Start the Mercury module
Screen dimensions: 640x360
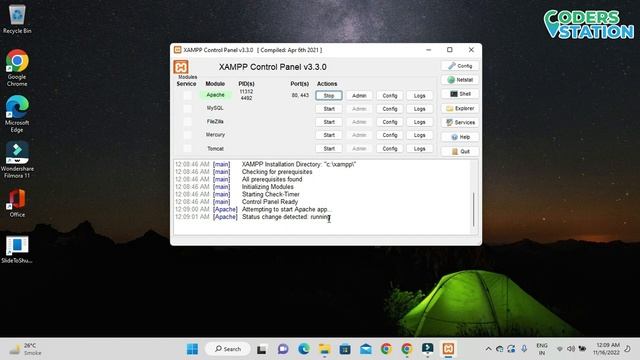(329, 135)
